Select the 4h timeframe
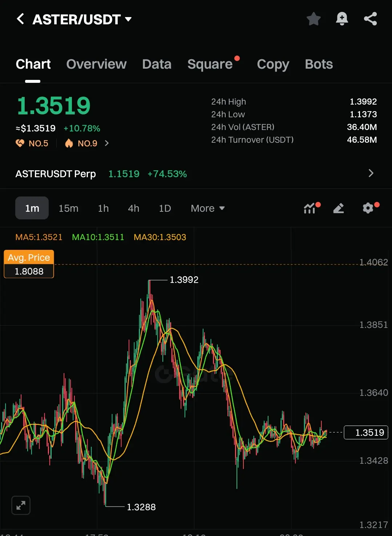 coord(133,208)
